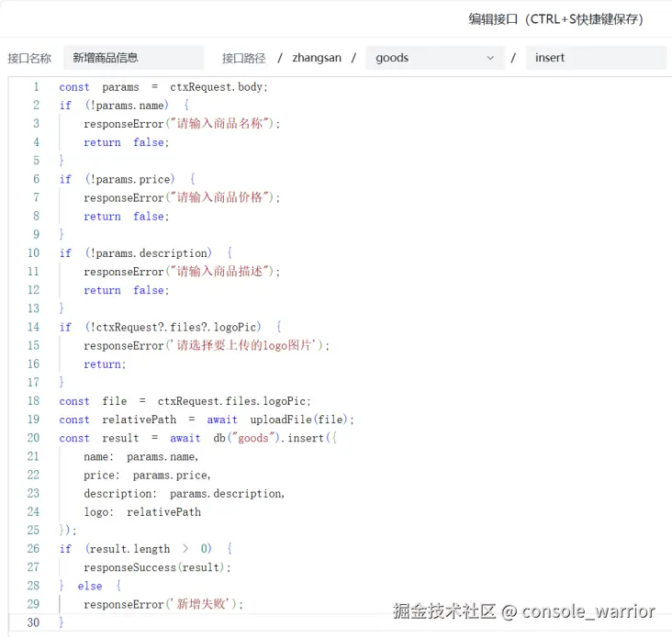The image size is (672, 638).
Task: Place cursor on if (!params.name) line
Action: coord(124,106)
